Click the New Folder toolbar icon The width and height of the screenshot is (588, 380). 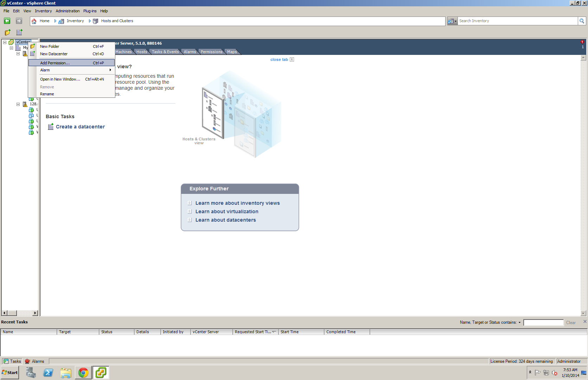pyautogui.click(x=7, y=32)
